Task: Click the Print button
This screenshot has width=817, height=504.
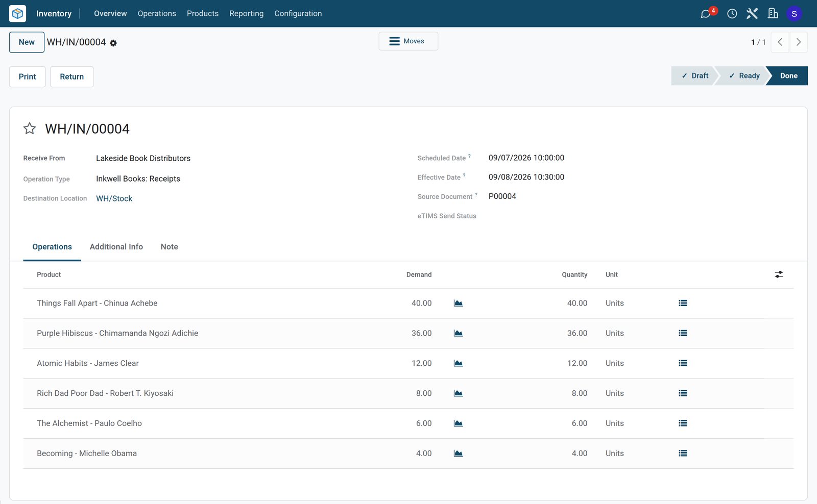Action: 28,77
